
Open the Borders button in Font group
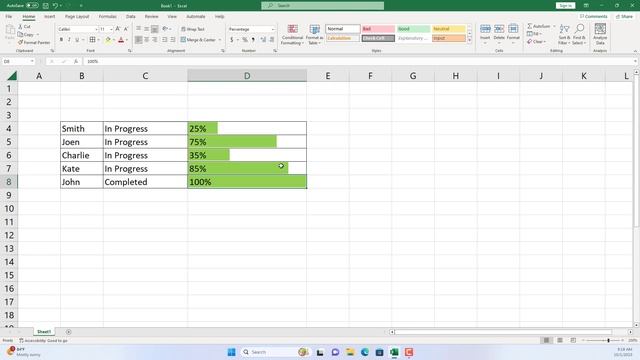93,40
